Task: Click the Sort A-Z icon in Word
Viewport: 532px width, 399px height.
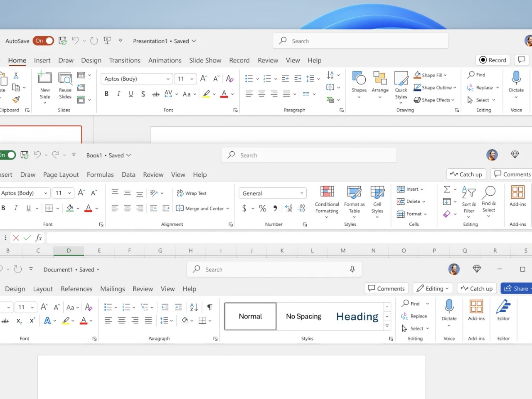Action: pyautogui.click(x=194, y=307)
